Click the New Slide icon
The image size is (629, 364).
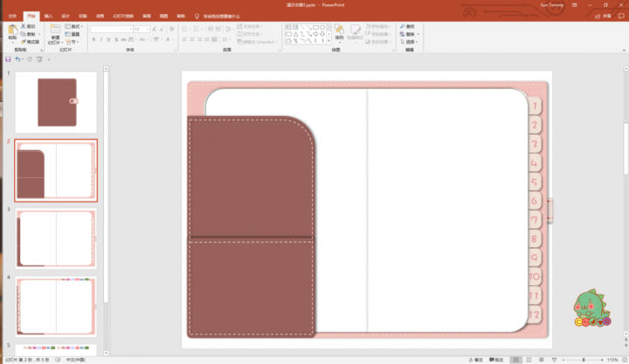55,29
